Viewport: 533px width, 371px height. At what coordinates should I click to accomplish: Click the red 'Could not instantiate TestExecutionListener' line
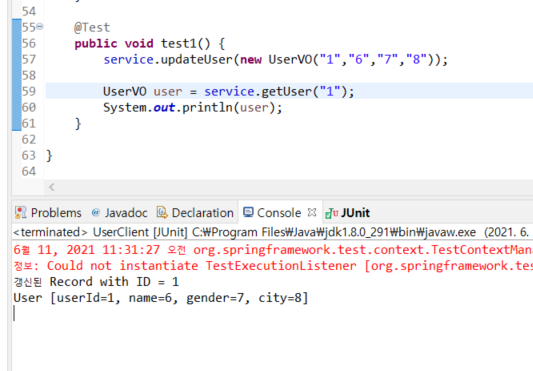pyautogui.click(x=273, y=266)
